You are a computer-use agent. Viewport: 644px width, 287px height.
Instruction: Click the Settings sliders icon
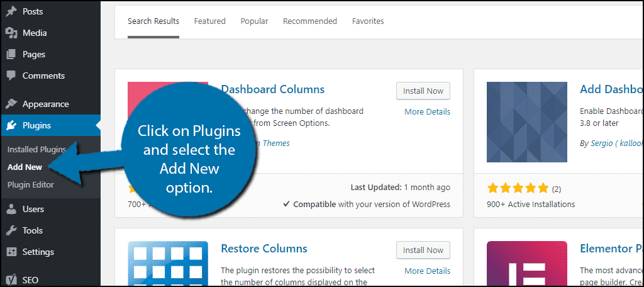coord(11,252)
